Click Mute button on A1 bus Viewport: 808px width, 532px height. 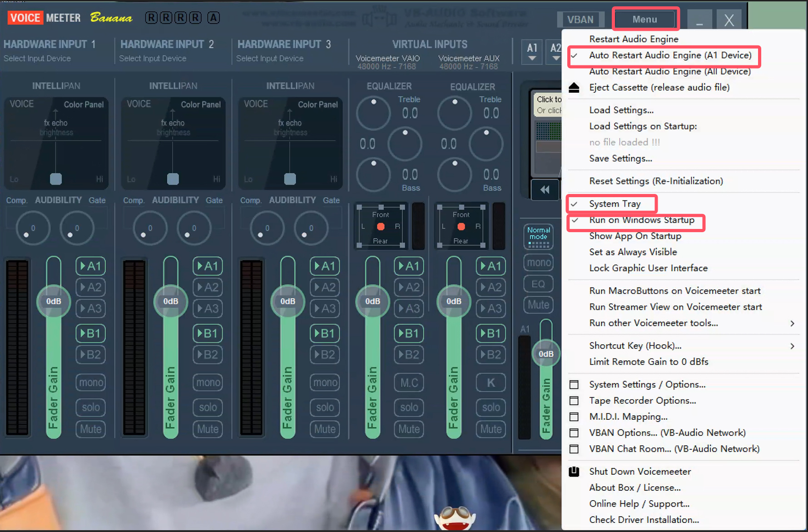539,305
